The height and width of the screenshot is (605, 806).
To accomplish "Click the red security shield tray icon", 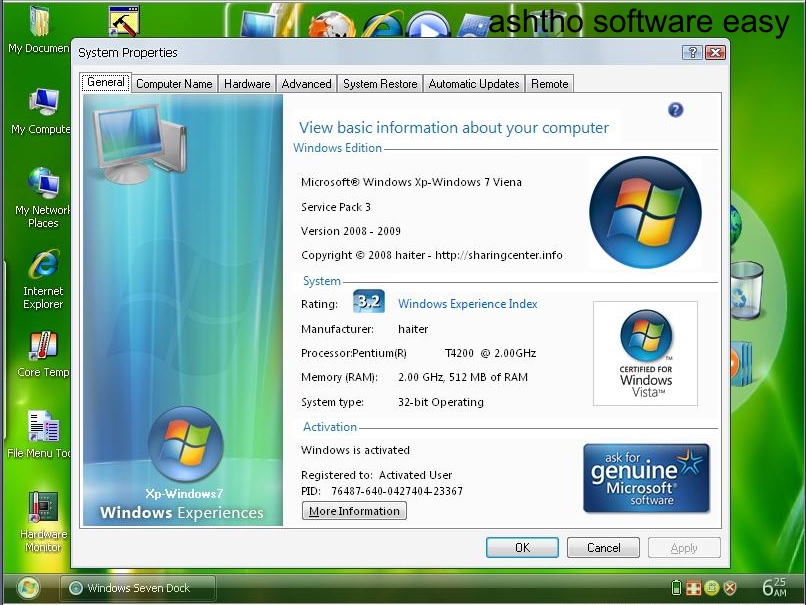I will coord(730,587).
